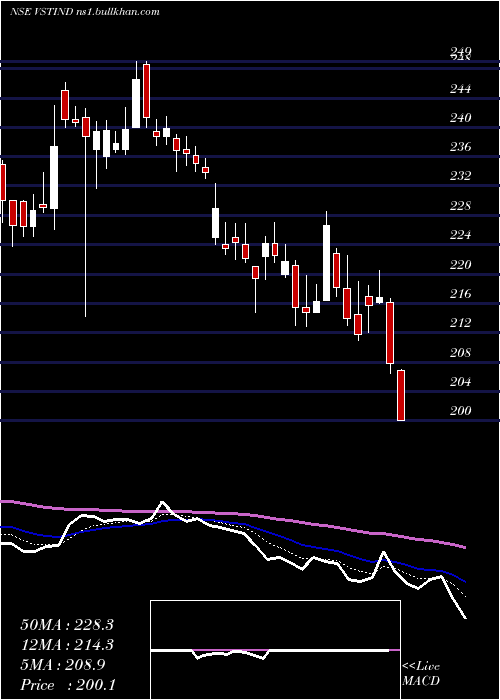Click the 232 price axis label
The image size is (500, 700).
(461, 176)
